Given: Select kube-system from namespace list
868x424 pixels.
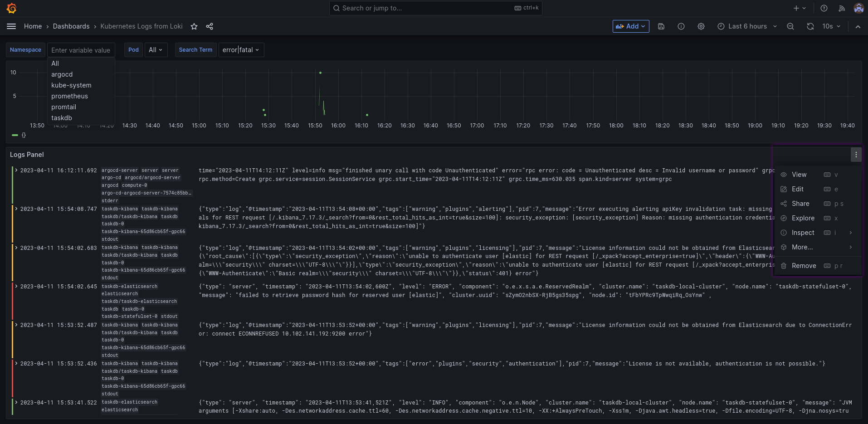Looking at the screenshot, I should point(71,85).
